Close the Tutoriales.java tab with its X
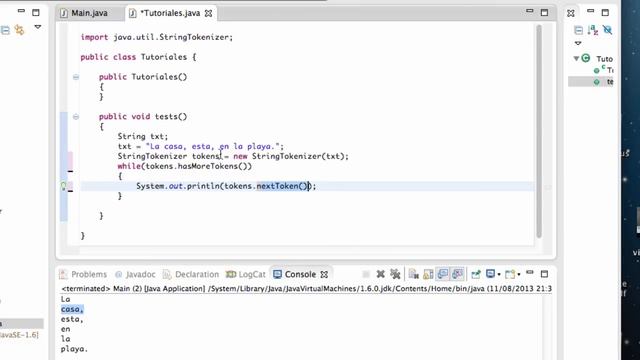This screenshot has height=360, width=640. click(209, 13)
